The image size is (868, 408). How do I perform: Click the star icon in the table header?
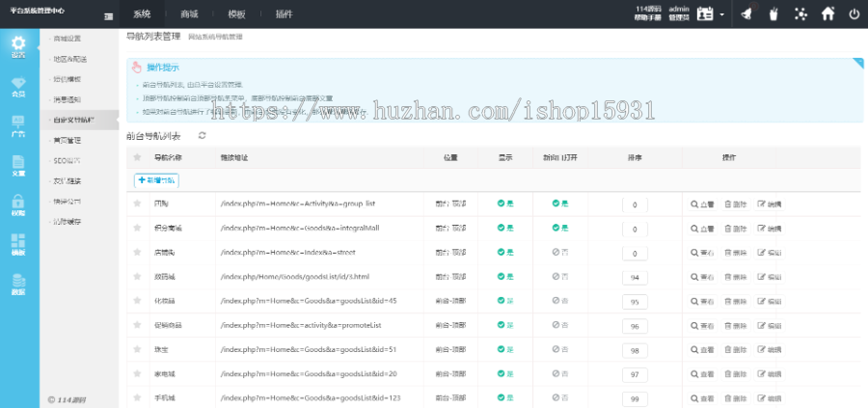[x=137, y=158]
